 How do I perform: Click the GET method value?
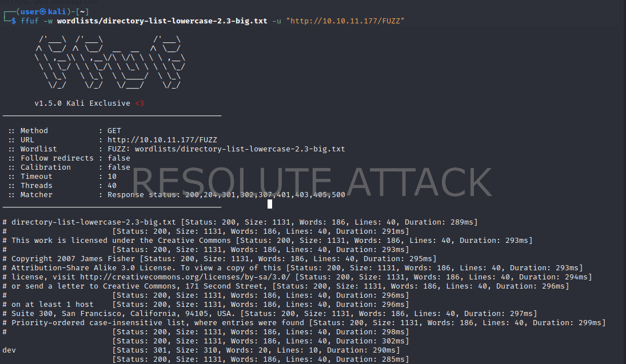point(114,131)
